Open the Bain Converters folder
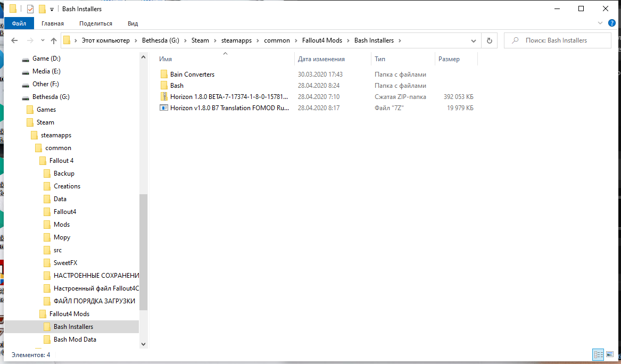The width and height of the screenshot is (621, 364). (x=192, y=75)
